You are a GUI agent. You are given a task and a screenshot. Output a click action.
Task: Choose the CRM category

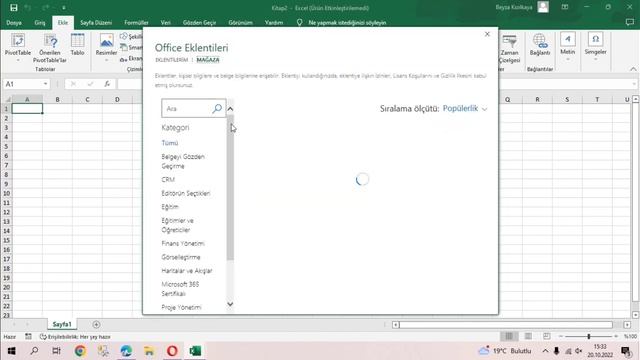[168, 180]
